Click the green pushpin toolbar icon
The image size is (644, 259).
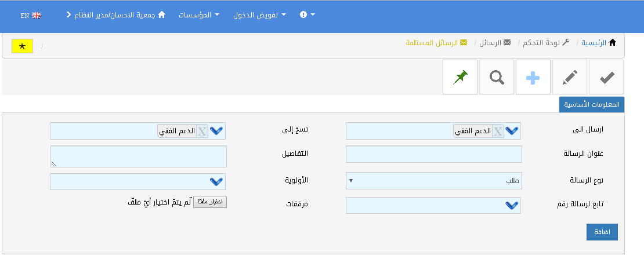460,77
